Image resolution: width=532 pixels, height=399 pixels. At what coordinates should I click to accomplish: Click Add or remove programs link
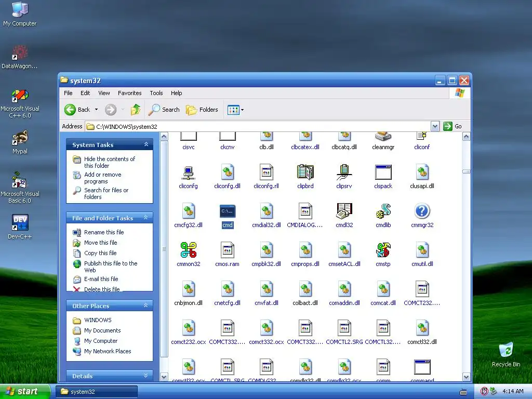[x=102, y=178]
